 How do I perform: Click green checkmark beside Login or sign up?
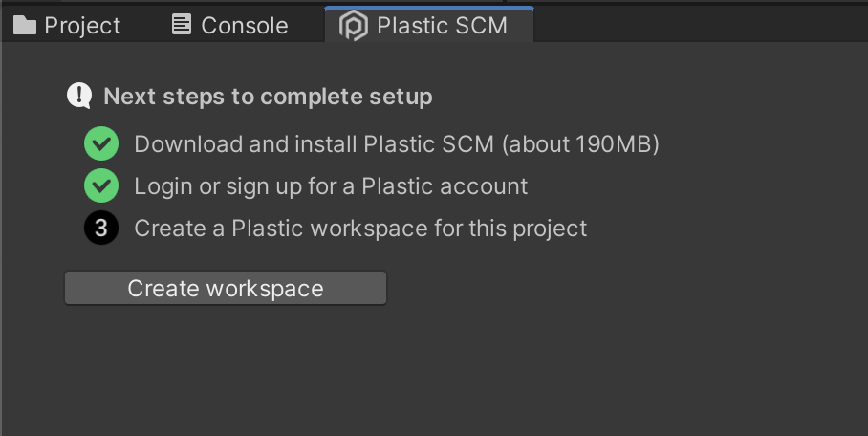click(100, 185)
